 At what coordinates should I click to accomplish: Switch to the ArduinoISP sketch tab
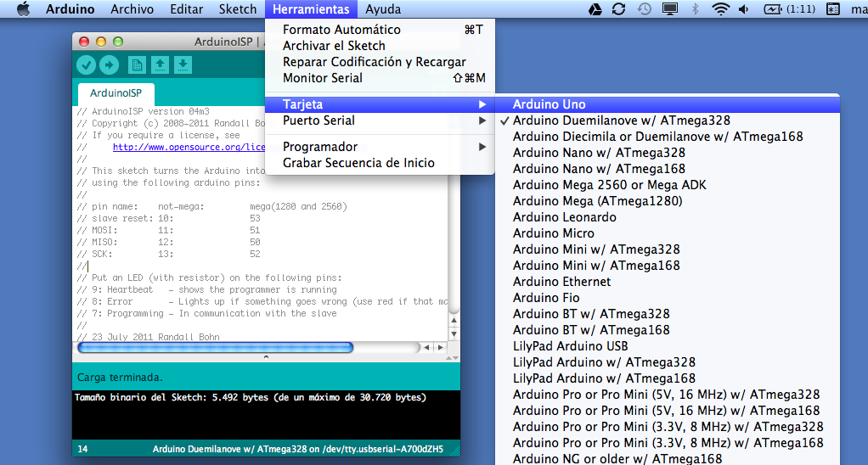(x=116, y=92)
